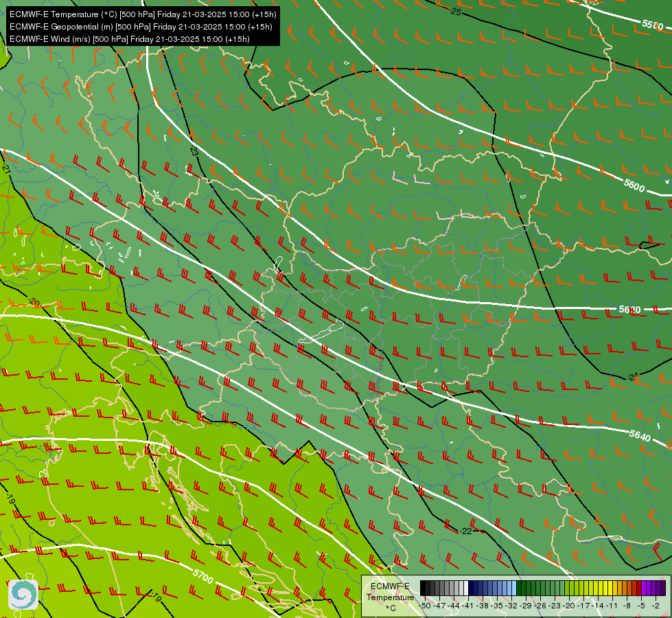
Task: Click the -35 legend tick label
Action: 497,606
